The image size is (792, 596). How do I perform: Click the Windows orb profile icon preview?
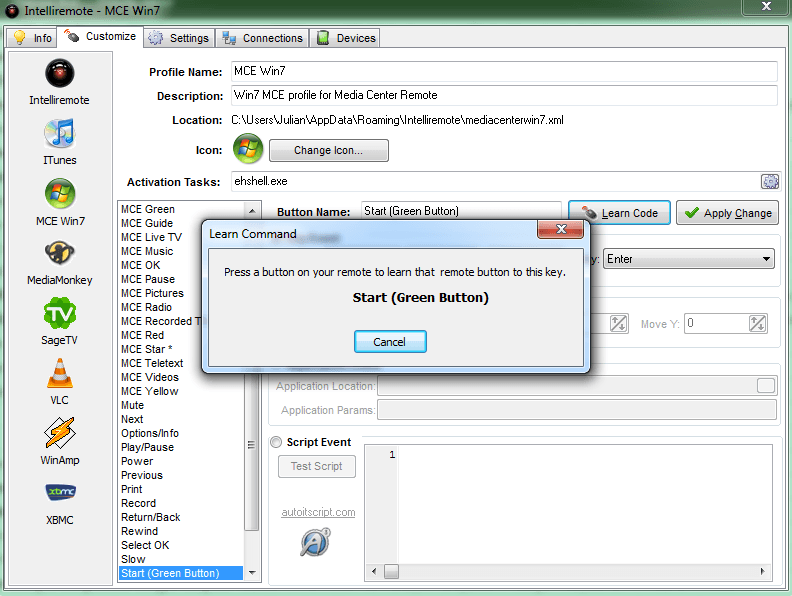click(248, 149)
